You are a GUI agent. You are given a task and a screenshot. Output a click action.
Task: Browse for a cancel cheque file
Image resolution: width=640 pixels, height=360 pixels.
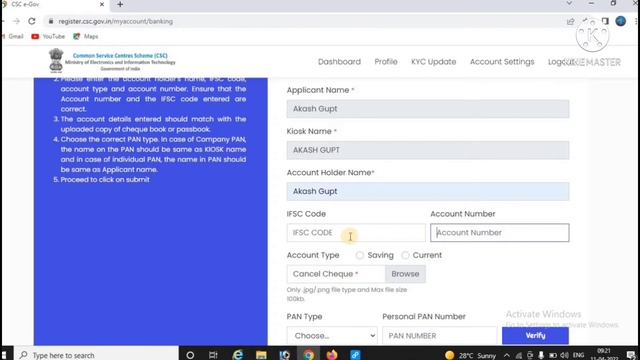click(405, 274)
